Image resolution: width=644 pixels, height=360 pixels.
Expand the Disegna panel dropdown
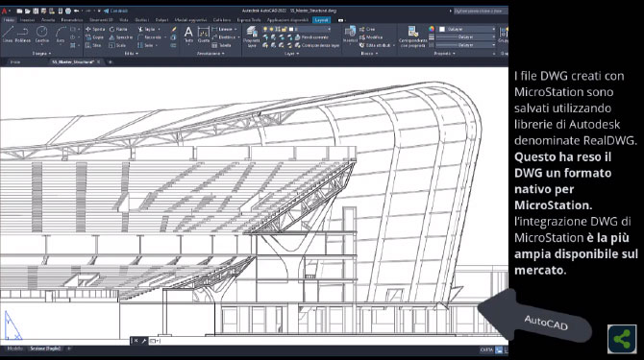coord(42,54)
